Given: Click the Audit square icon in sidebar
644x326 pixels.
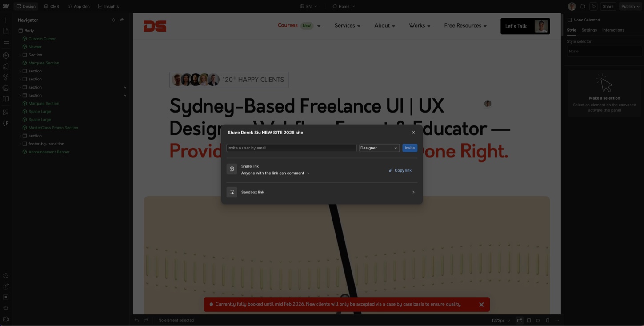Looking at the screenshot, I should tap(6, 297).
